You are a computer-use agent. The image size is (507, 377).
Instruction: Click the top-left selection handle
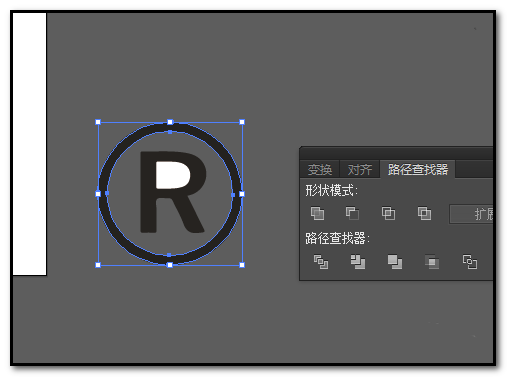(98, 122)
